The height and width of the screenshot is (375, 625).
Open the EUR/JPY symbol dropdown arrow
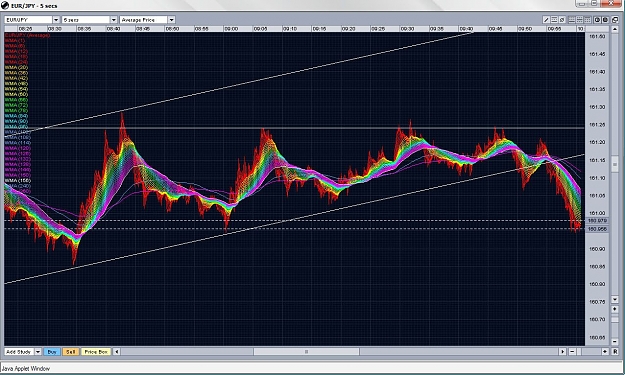[56, 20]
